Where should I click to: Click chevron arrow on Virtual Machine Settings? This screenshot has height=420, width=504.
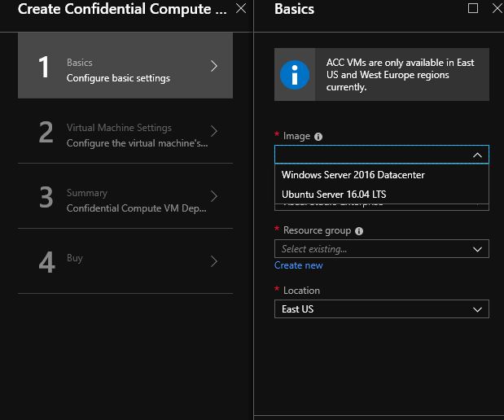point(214,131)
